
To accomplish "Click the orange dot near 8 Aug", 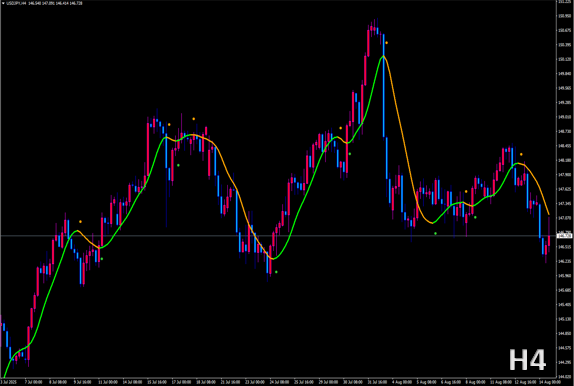I will (x=466, y=191).
